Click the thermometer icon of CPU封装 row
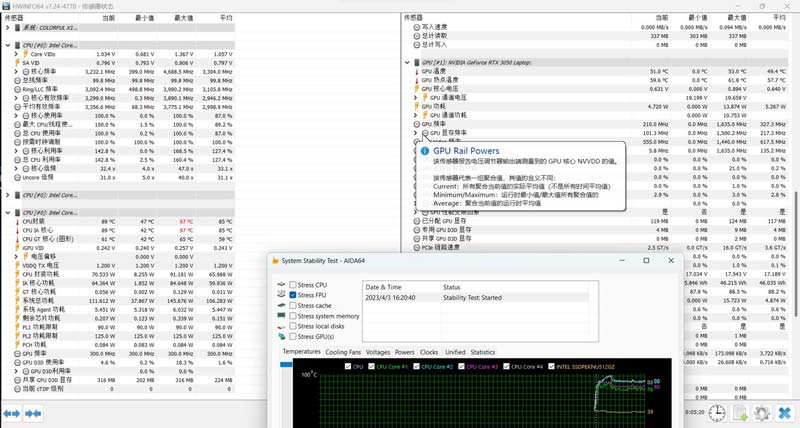 tap(17, 221)
